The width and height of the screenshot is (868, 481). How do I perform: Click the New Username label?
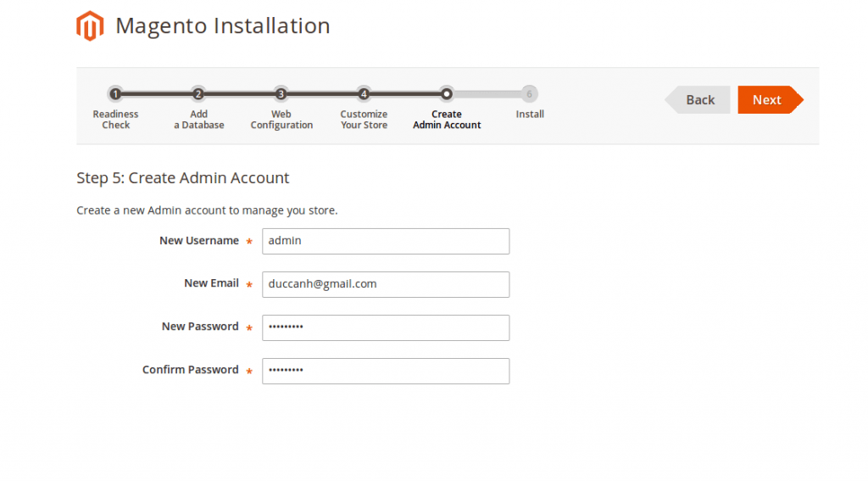(199, 241)
